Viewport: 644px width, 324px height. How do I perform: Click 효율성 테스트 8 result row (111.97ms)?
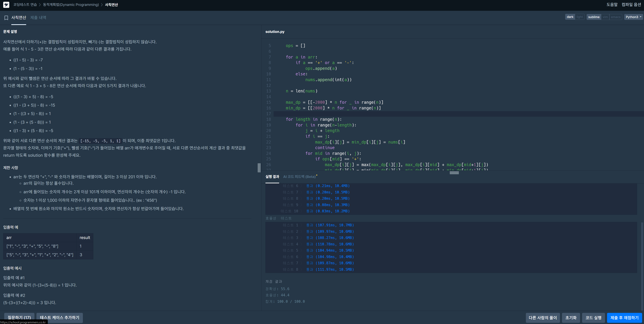coord(318,269)
